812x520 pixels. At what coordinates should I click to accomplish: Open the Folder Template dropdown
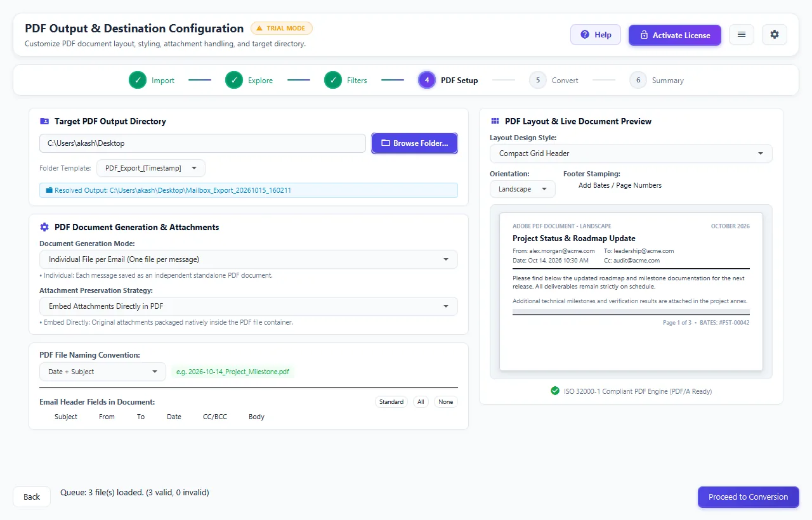click(151, 168)
